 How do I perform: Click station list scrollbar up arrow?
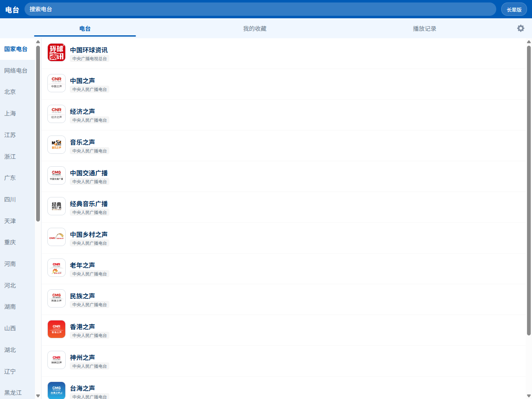click(529, 42)
